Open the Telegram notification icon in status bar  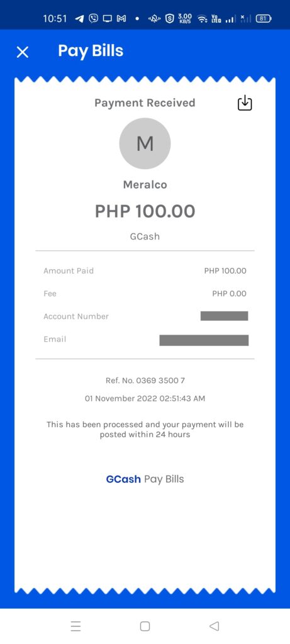[x=80, y=18]
